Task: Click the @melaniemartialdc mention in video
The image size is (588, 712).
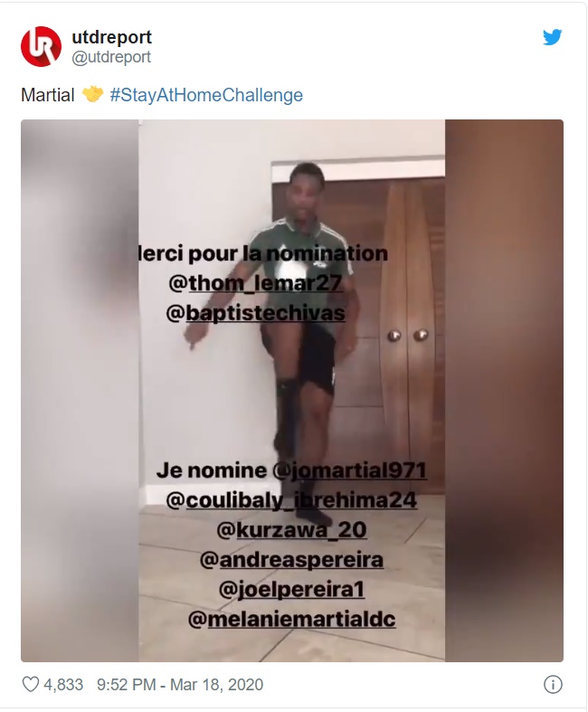Action: click(x=291, y=620)
